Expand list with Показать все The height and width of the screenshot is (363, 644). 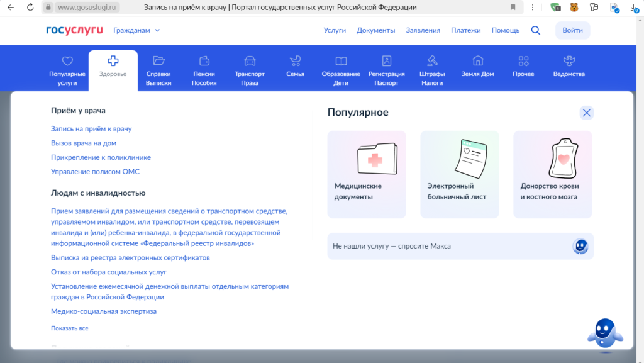point(69,328)
